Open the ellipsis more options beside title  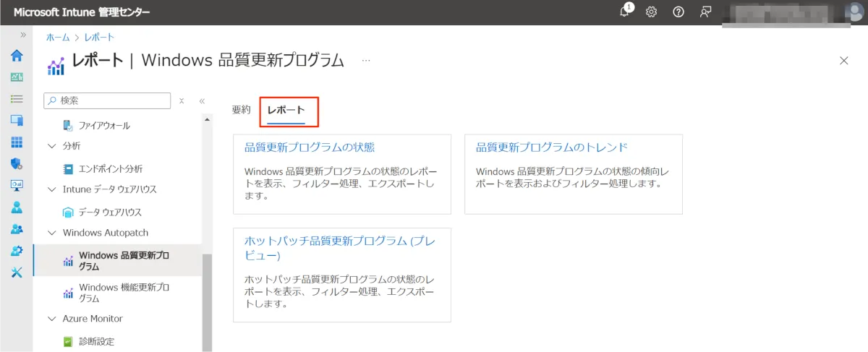[366, 61]
